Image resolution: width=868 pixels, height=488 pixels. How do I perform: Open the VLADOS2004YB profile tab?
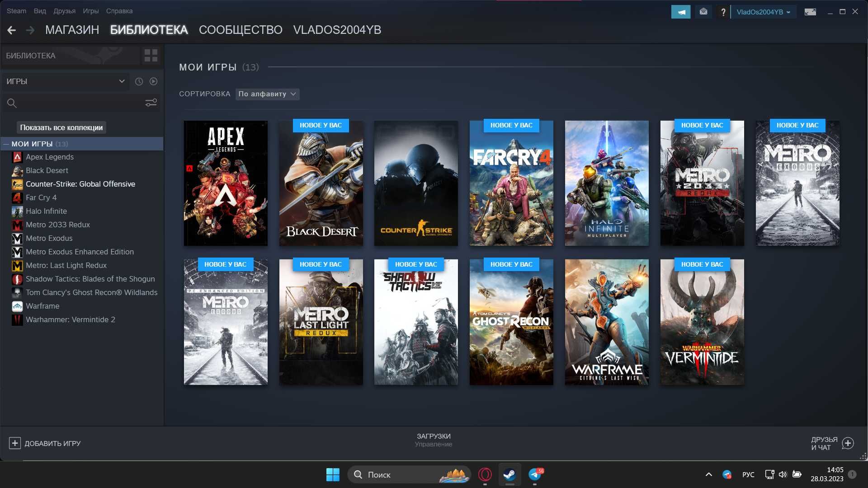pos(337,30)
